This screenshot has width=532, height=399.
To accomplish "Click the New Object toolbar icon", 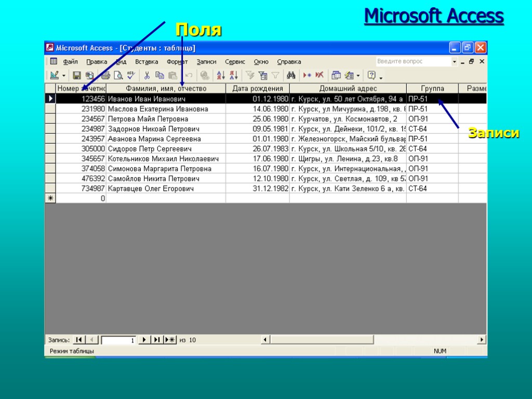I will click(x=349, y=75).
